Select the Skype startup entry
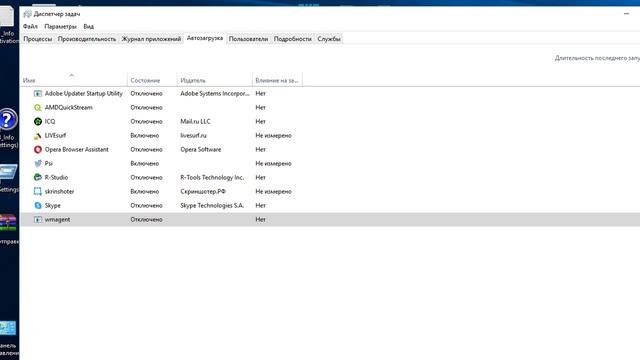This screenshot has height=360, width=640. [x=330, y=205]
